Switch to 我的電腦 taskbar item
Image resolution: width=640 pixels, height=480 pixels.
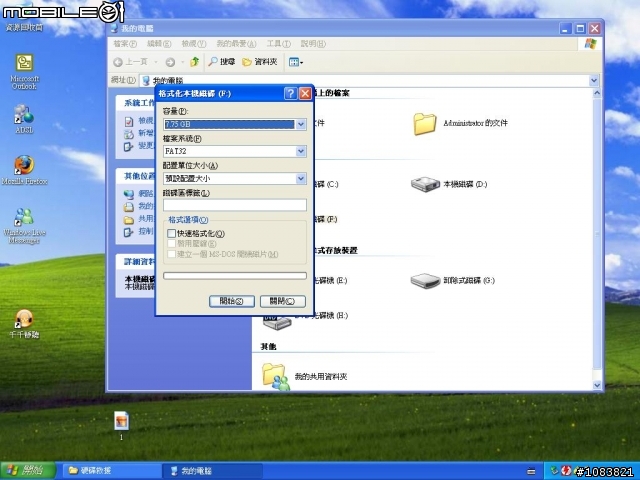pos(212,471)
